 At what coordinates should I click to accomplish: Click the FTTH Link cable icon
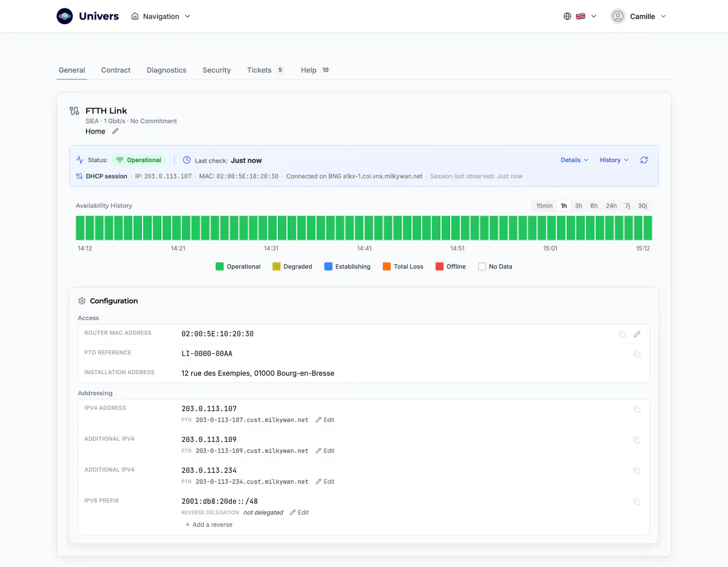click(75, 110)
